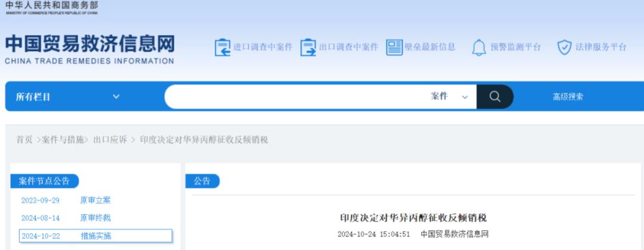Open the 原审终裁 announcement
The height and width of the screenshot is (250, 644).
pos(95,218)
